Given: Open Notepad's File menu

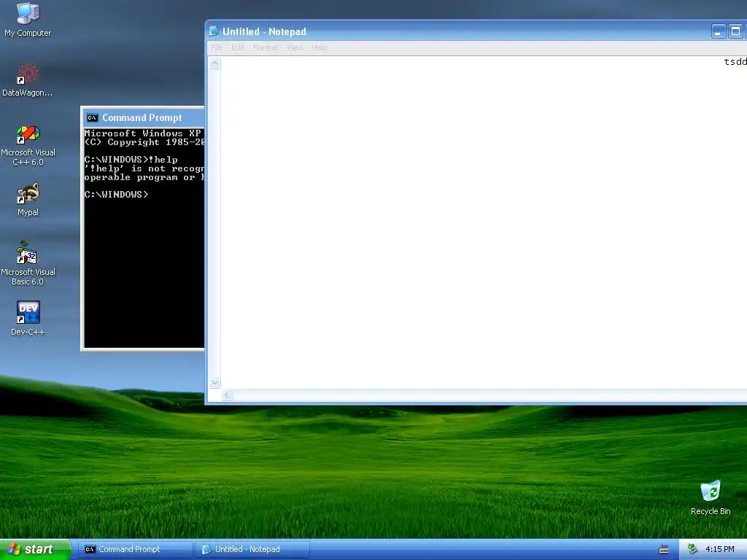Looking at the screenshot, I should point(216,47).
